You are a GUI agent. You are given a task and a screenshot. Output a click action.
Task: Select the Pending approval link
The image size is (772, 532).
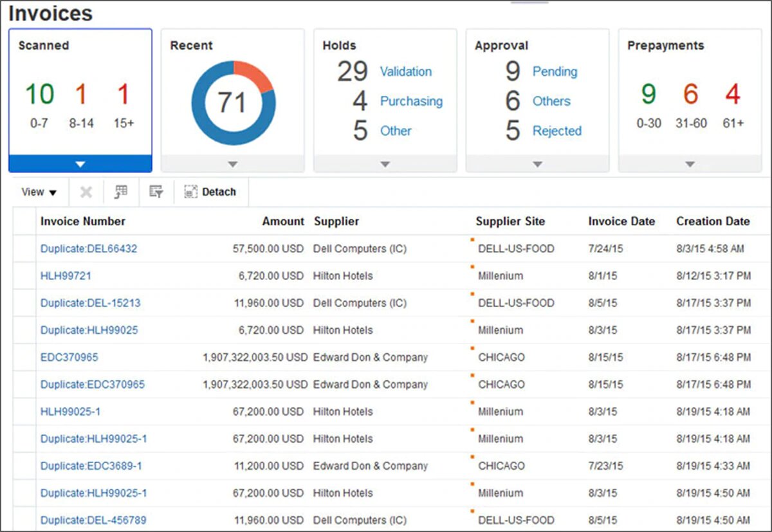coord(555,71)
